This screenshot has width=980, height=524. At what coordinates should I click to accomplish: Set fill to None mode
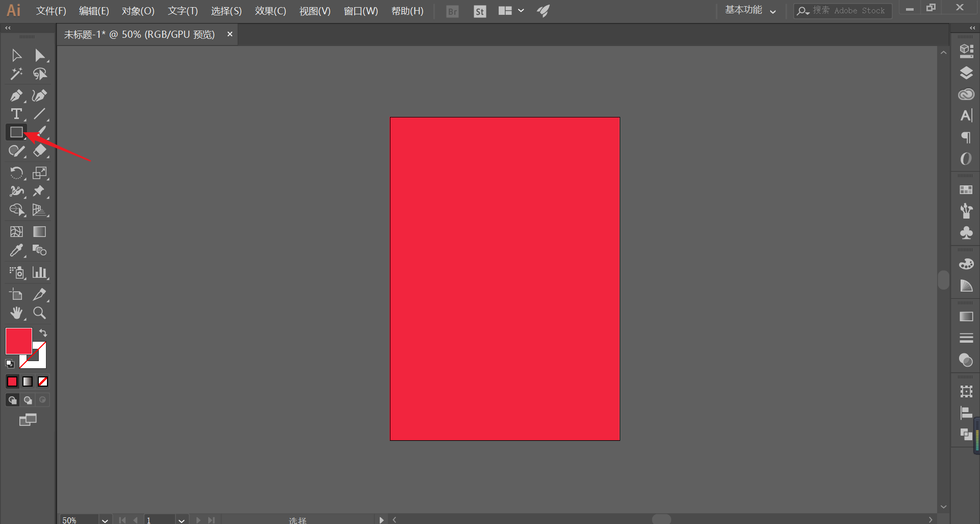pos(43,382)
